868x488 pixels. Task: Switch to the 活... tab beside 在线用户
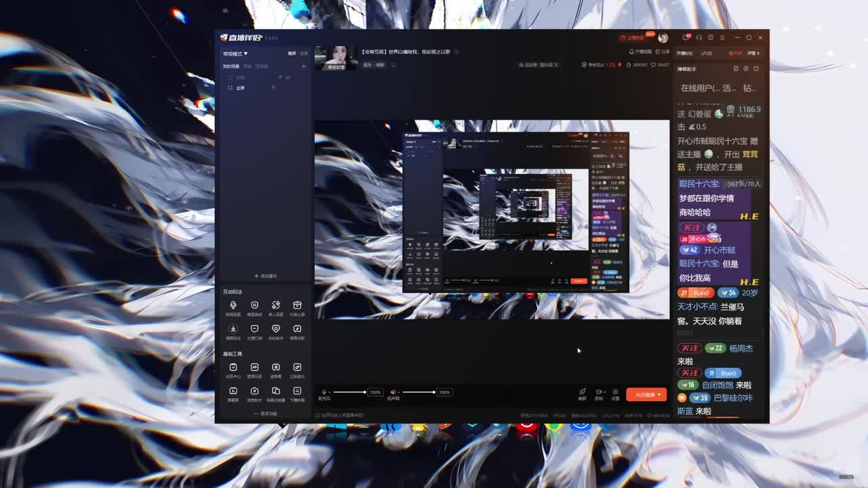click(730, 88)
